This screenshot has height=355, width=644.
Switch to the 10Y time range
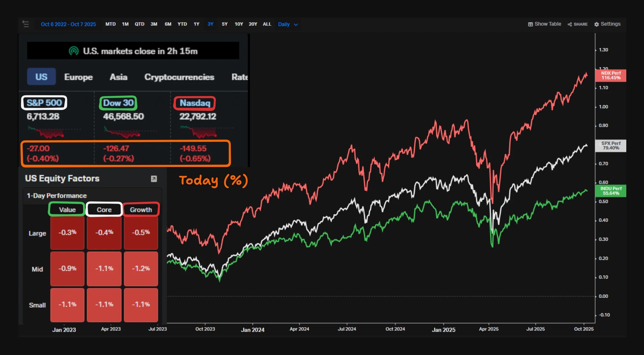coord(239,24)
